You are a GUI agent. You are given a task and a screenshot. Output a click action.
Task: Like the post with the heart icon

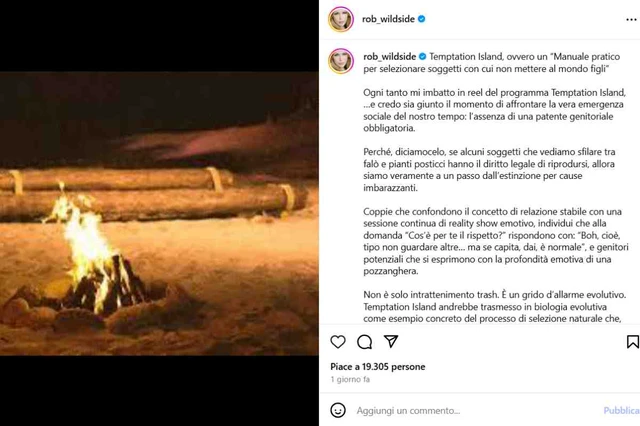[x=338, y=342]
